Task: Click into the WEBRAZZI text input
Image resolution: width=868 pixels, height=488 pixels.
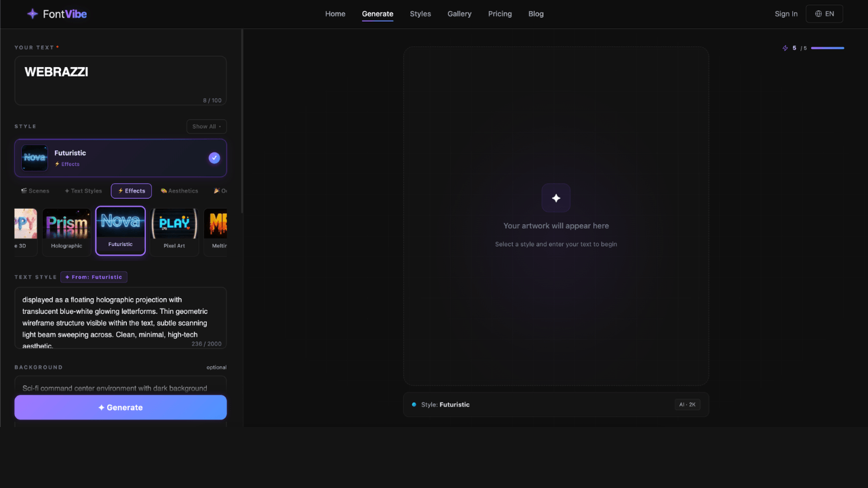Action: click(121, 81)
